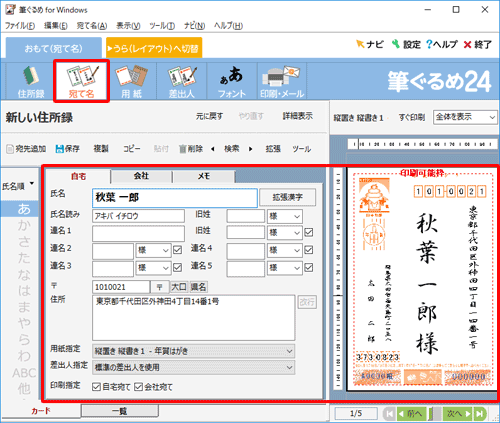Open the 連名2 honorific dropdown
The width and height of the screenshot is (500, 423).
[x=153, y=250]
